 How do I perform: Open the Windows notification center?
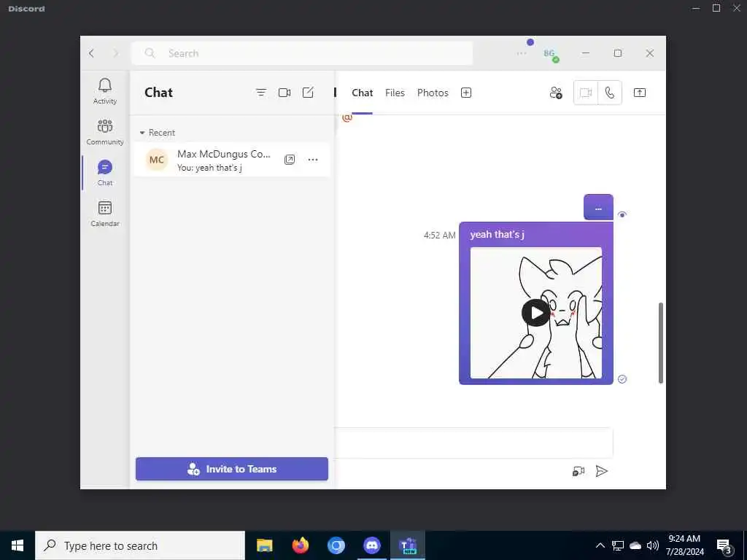724,545
